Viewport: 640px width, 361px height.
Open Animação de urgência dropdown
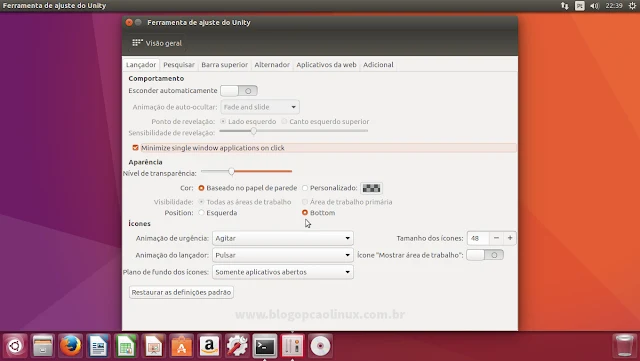pos(283,238)
